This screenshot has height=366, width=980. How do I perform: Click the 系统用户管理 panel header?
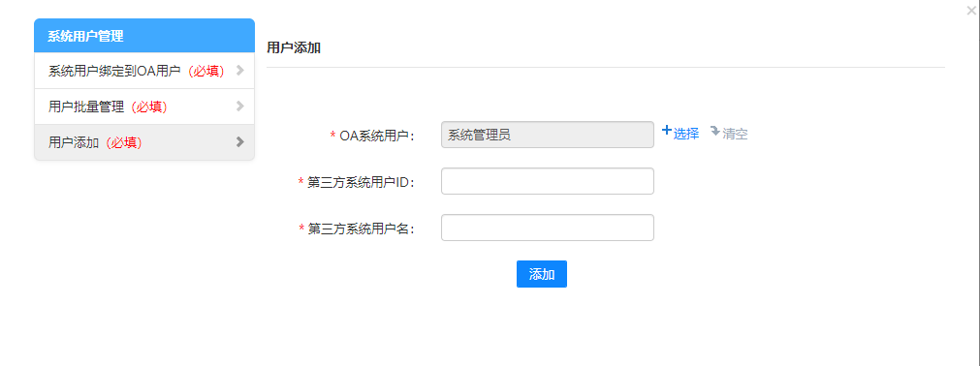tap(144, 36)
